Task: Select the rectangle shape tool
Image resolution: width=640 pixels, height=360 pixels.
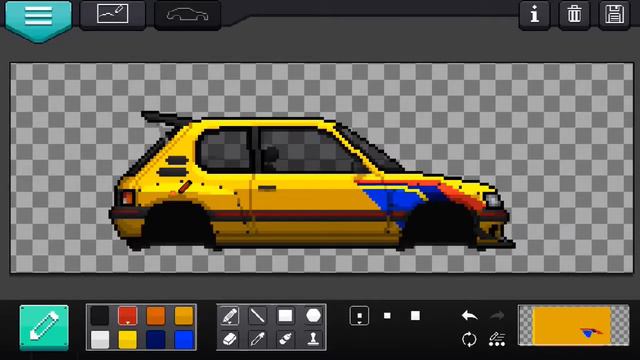Action: point(285,316)
